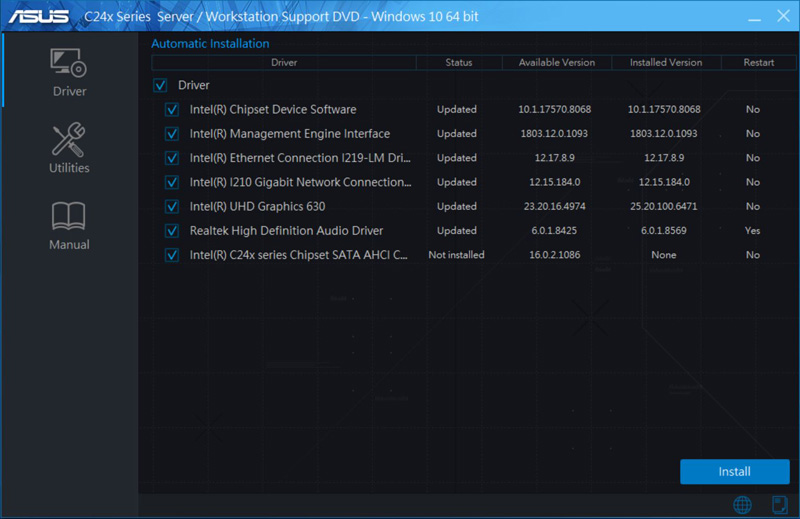The width and height of the screenshot is (800, 519).
Task: Toggle Intel Management Engine Interface checkbox
Action: [172, 134]
